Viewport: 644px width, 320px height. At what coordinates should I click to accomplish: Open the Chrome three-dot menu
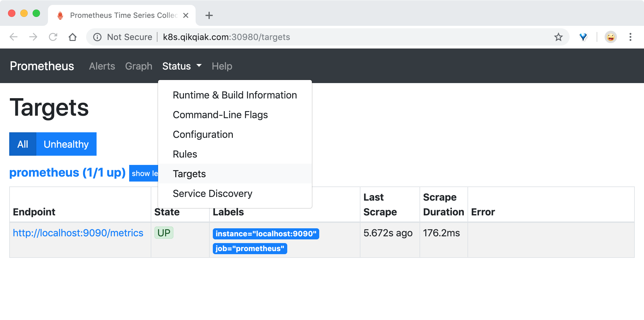pyautogui.click(x=630, y=37)
